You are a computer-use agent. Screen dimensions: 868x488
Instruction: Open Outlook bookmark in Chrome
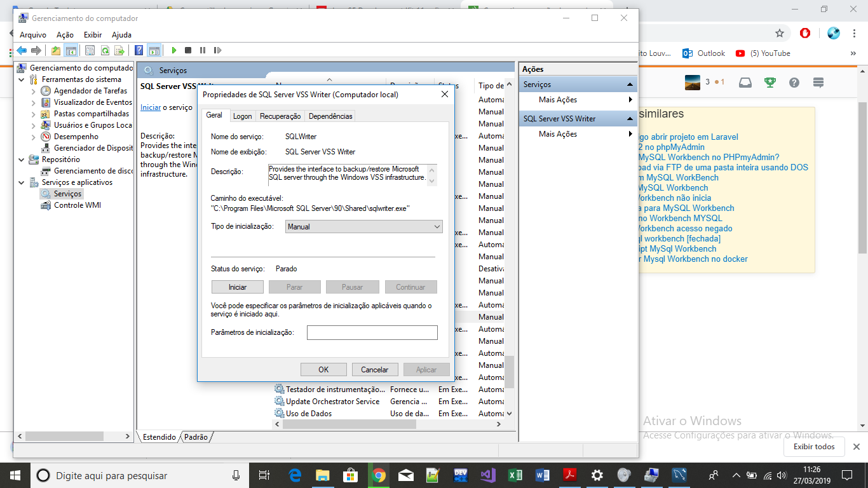pos(704,53)
